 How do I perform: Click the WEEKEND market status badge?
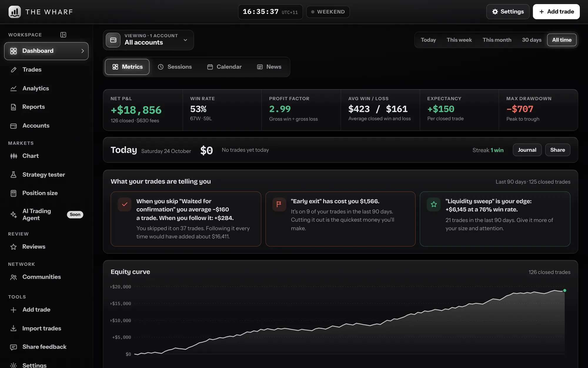coord(328,12)
